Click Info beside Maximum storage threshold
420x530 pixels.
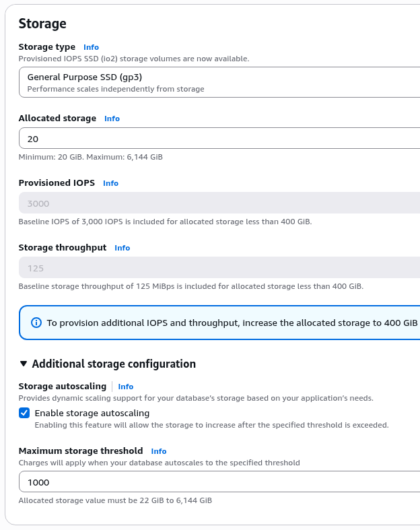click(158, 451)
